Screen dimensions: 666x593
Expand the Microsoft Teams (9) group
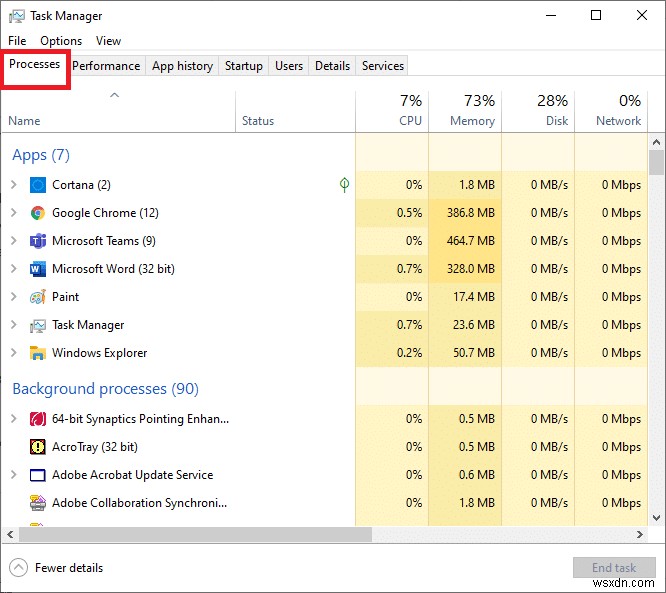(x=14, y=241)
